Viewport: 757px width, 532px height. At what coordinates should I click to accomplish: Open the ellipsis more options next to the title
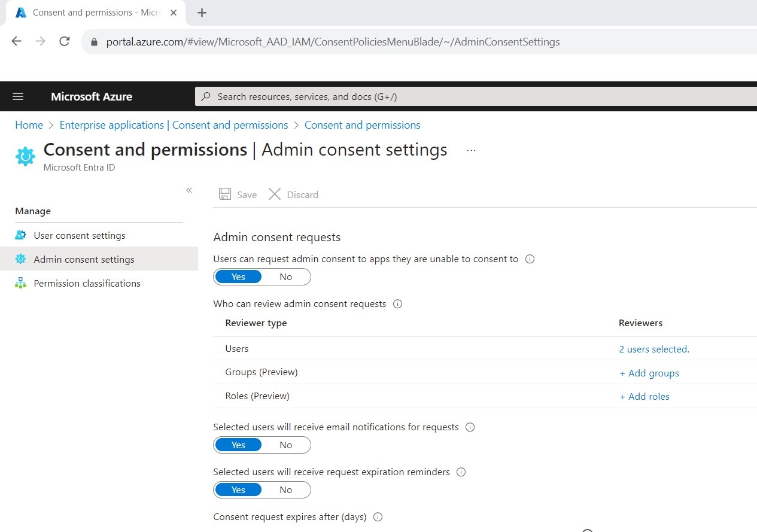(x=471, y=150)
